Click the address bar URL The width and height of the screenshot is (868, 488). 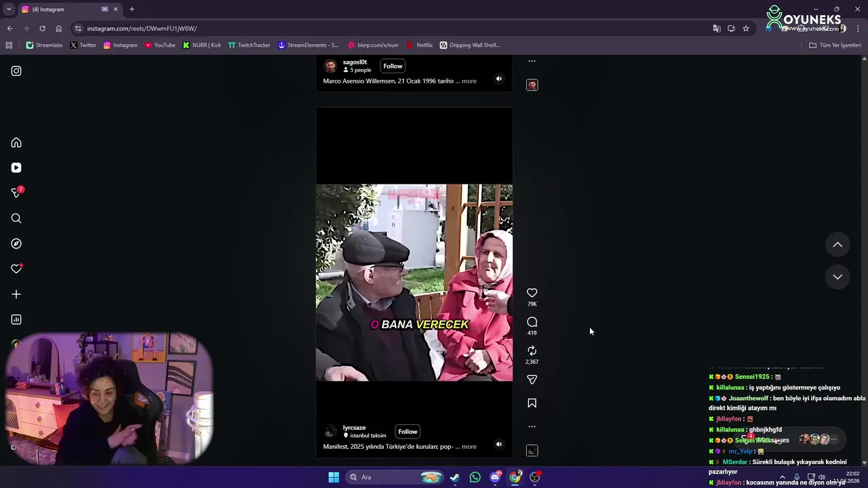pyautogui.click(x=142, y=28)
